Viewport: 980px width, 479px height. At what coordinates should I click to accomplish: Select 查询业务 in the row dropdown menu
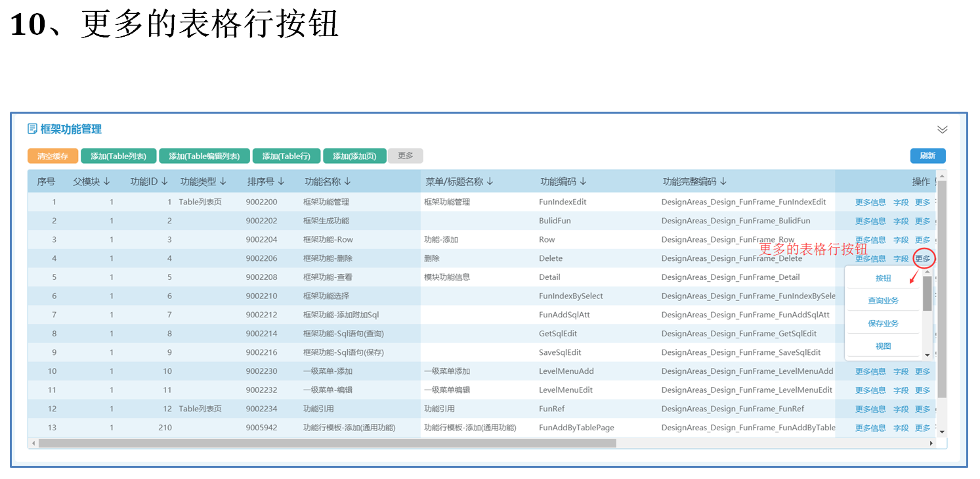(884, 300)
